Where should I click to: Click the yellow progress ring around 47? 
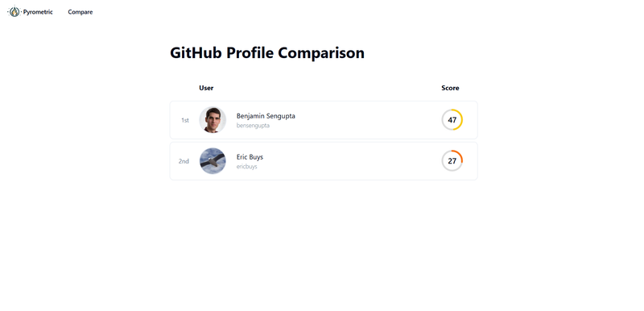pyautogui.click(x=461, y=120)
